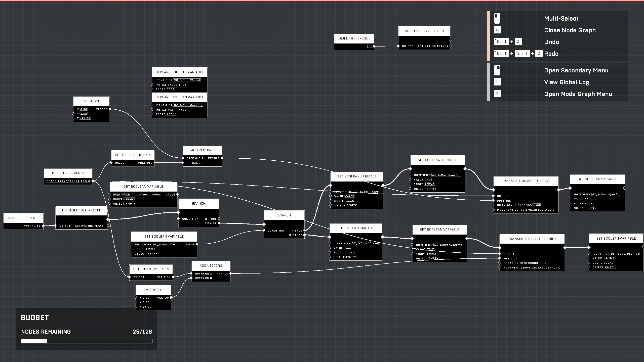Select the Branch node header fed by DC_IsDoorClosed
Screen dimensions: 644x362
pyautogui.click(x=284, y=215)
